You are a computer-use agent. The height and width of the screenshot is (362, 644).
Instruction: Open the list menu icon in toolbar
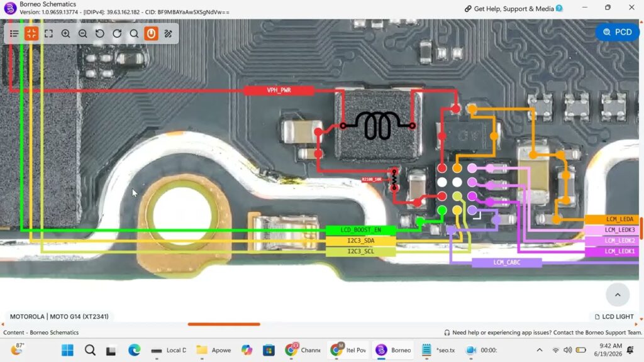tap(14, 34)
